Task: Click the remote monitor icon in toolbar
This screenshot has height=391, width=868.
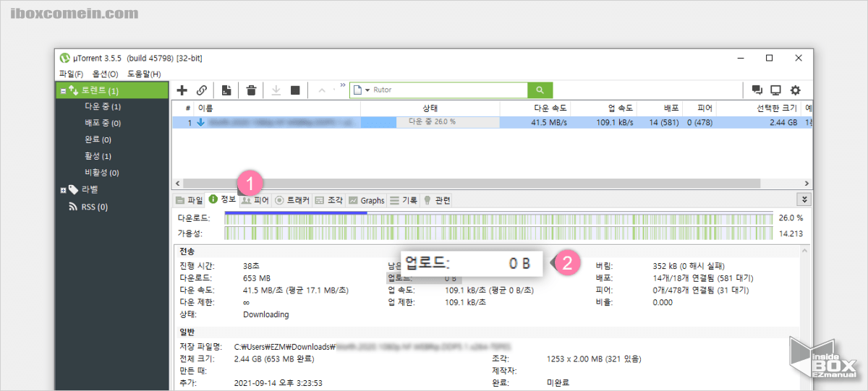Action: (x=776, y=90)
